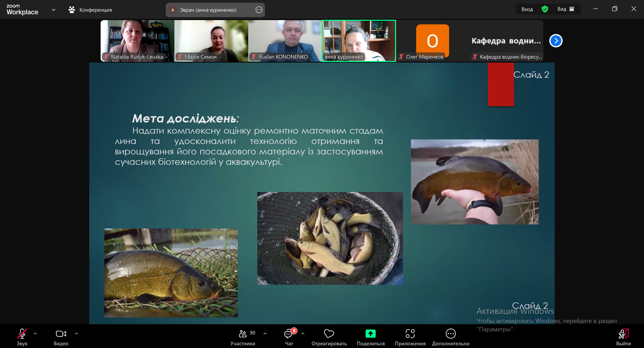This screenshot has height=348, width=644.
Task: Select Марія Симон video thumbnail
Action: click(x=211, y=41)
